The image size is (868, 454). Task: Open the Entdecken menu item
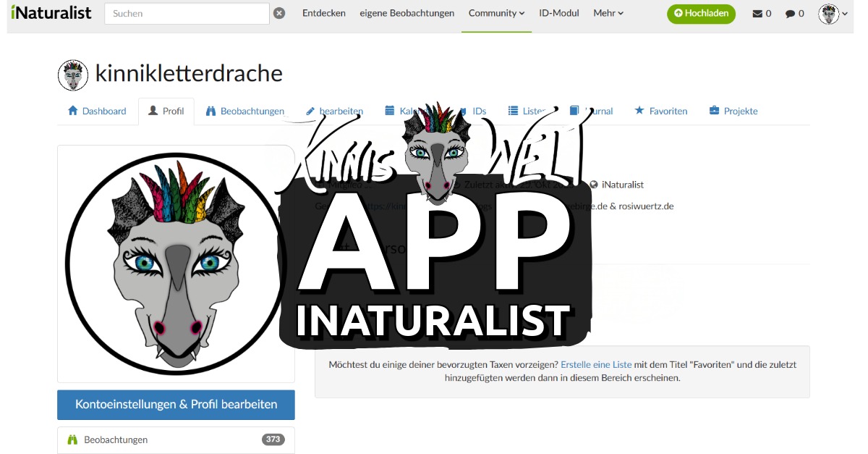point(323,13)
